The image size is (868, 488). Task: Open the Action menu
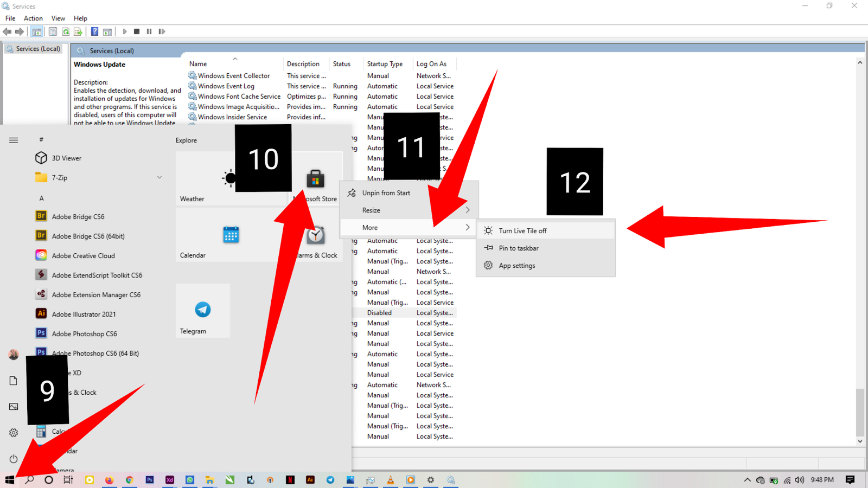tap(33, 18)
